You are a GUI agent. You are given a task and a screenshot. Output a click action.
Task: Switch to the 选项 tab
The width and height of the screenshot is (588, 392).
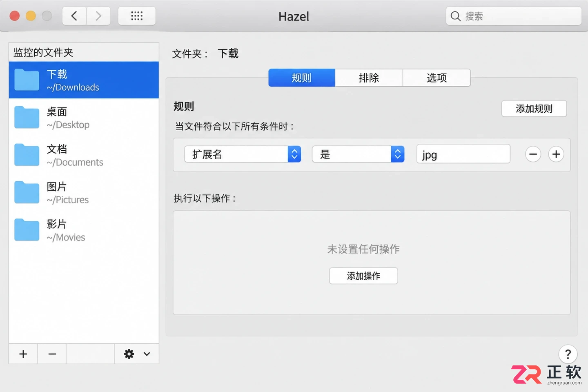tap(437, 78)
